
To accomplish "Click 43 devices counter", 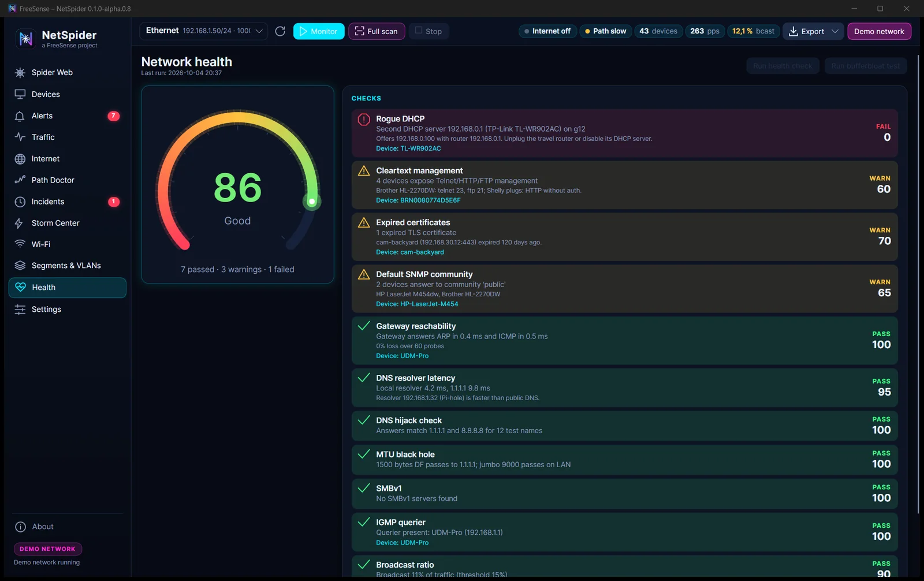I will pos(658,31).
